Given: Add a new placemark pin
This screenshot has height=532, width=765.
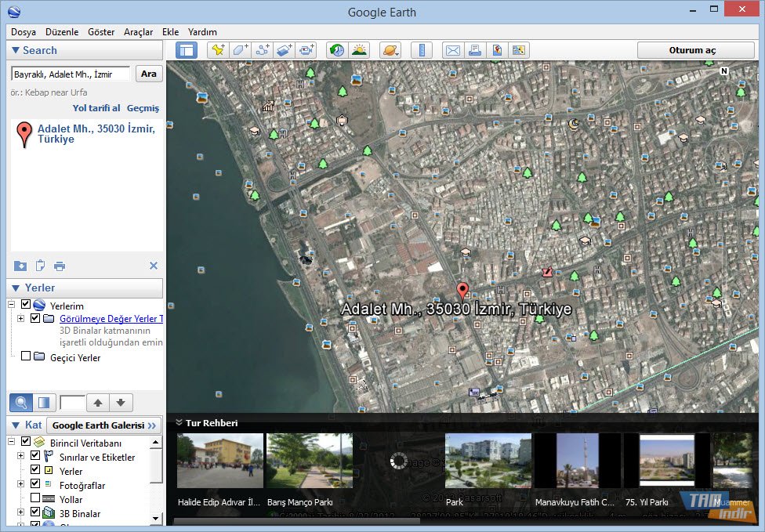Looking at the screenshot, I should (218, 50).
